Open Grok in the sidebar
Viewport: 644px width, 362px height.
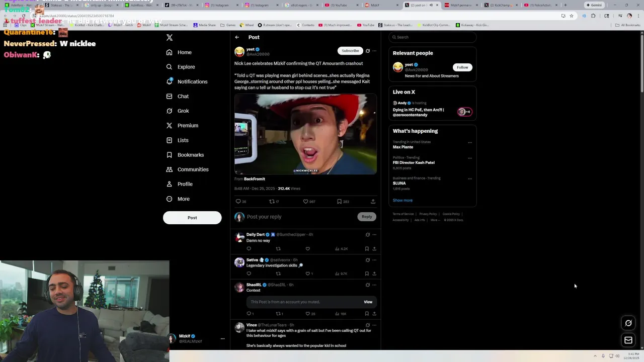178,111
